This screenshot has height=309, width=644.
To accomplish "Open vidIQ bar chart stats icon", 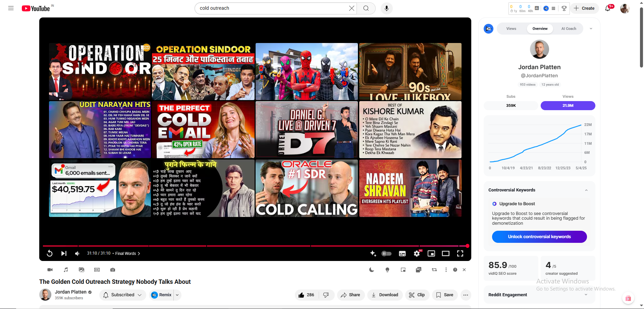I will pos(537,8).
